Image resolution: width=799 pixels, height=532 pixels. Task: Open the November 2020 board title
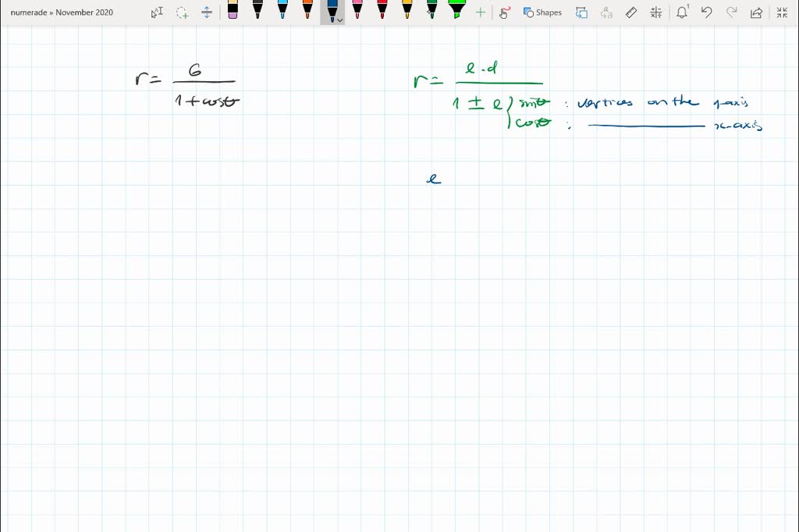[86, 12]
